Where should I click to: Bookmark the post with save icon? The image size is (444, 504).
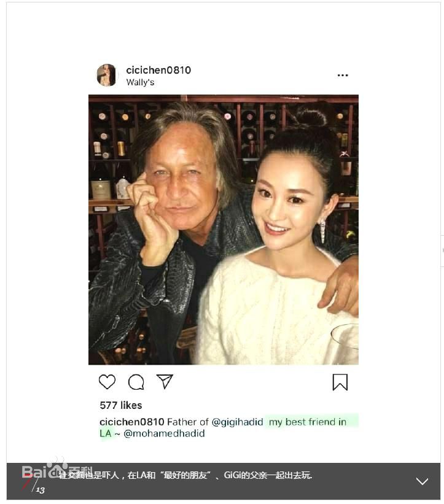point(340,382)
